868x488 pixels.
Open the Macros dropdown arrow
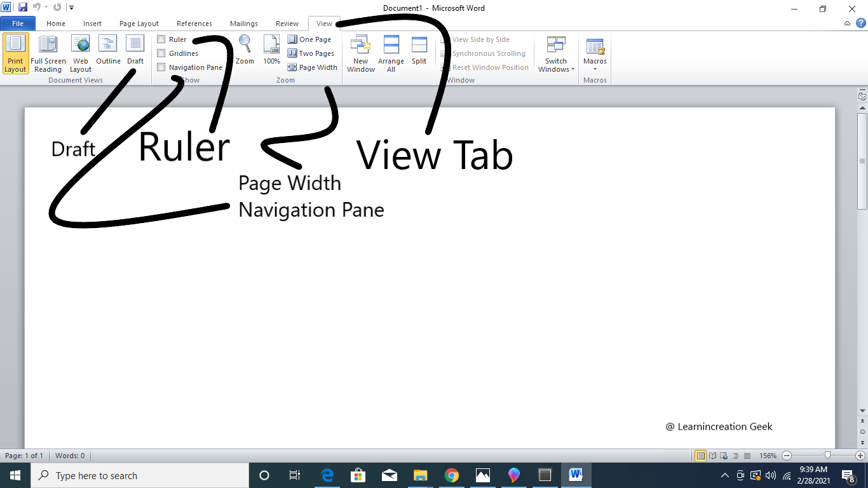[x=595, y=69]
